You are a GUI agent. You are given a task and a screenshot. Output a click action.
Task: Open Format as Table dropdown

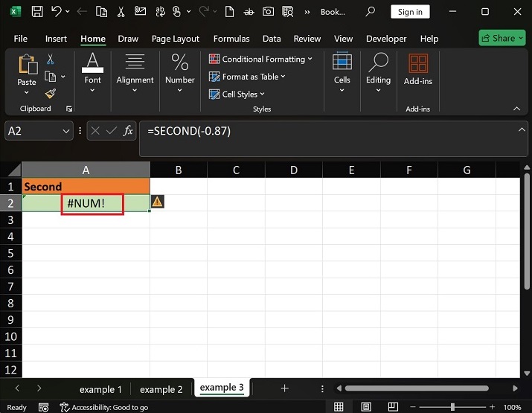[x=247, y=77]
